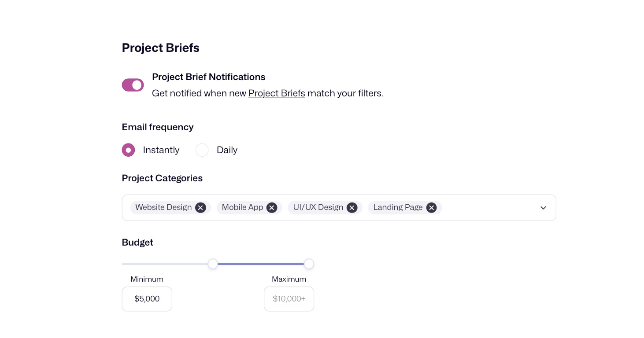
Task: Remove the Landing Page category tag
Action: click(x=431, y=208)
